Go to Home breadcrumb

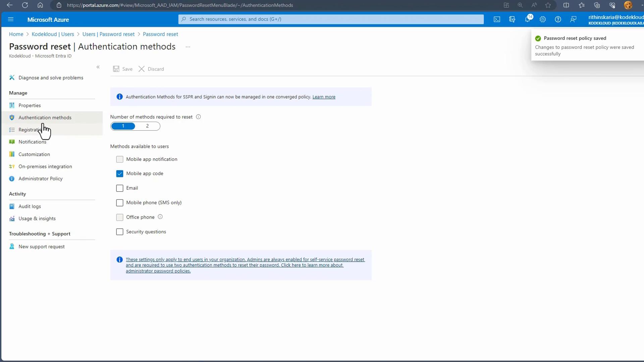point(16,34)
